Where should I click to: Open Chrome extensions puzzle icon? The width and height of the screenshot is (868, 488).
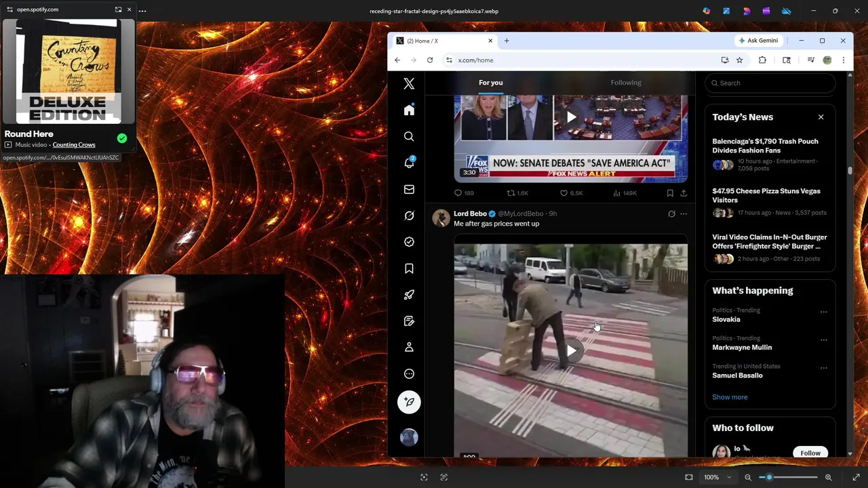pyautogui.click(x=762, y=60)
